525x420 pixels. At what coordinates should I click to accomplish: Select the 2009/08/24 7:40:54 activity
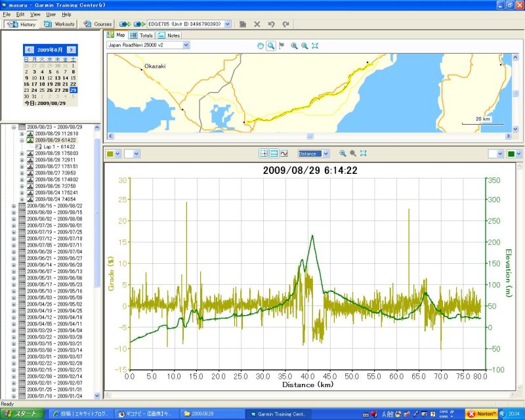pos(56,199)
